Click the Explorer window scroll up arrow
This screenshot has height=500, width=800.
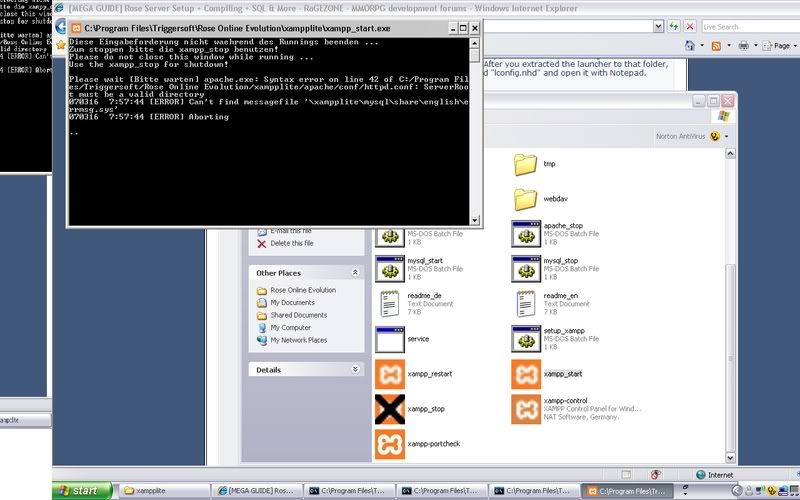click(730, 154)
